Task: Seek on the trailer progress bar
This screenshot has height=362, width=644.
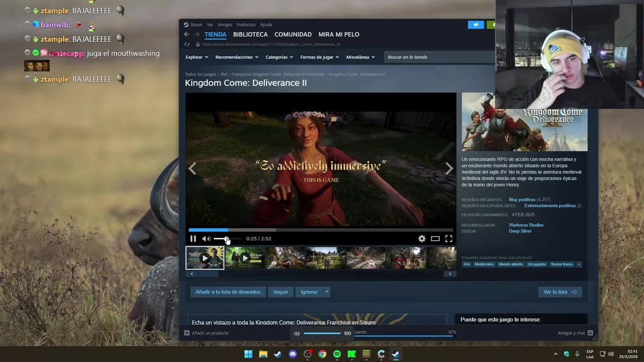Action: [x=320, y=230]
